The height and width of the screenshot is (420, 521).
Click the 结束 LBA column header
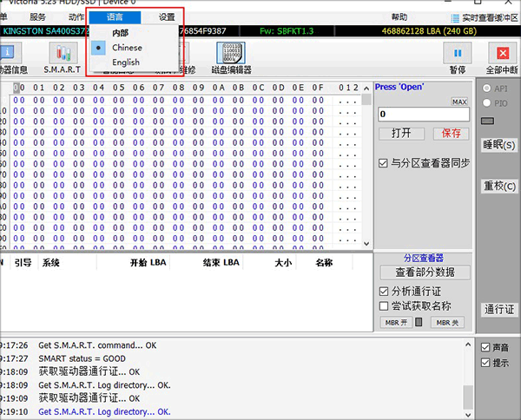tap(221, 263)
